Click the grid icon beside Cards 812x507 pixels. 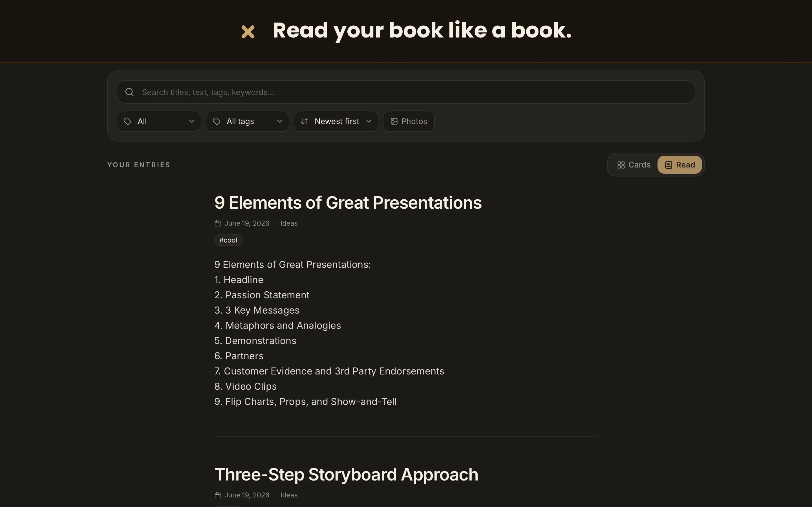621,165
